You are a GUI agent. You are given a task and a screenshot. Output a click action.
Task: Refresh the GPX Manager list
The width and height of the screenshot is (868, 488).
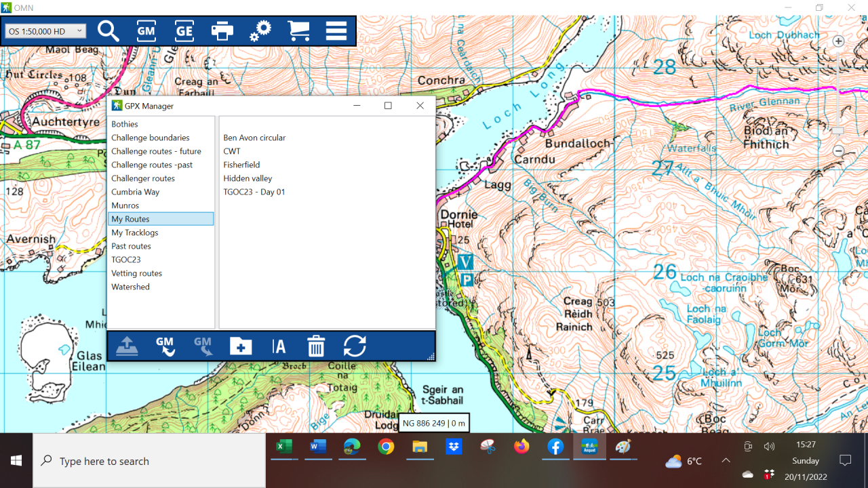pyautogui.click(x=355, y=346)
